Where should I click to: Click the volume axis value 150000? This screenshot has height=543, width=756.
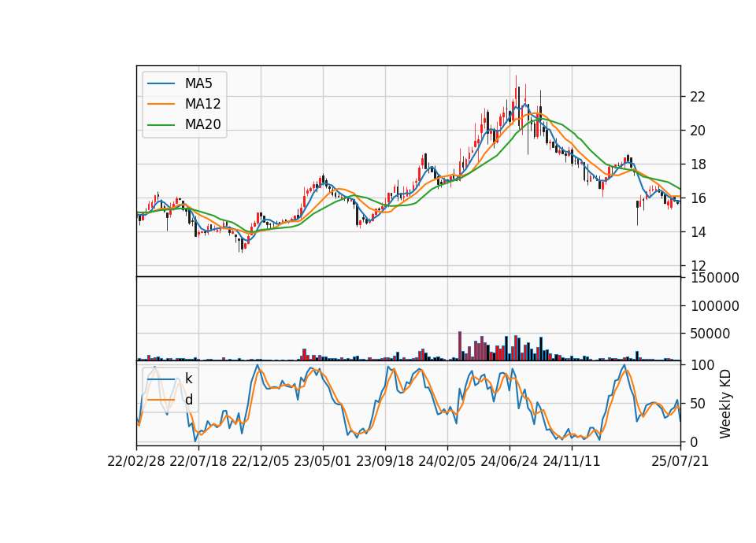point(714,278)
